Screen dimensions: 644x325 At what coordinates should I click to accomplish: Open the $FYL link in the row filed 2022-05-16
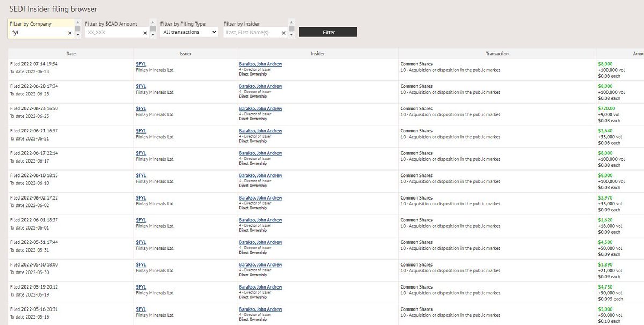point(141,309)
